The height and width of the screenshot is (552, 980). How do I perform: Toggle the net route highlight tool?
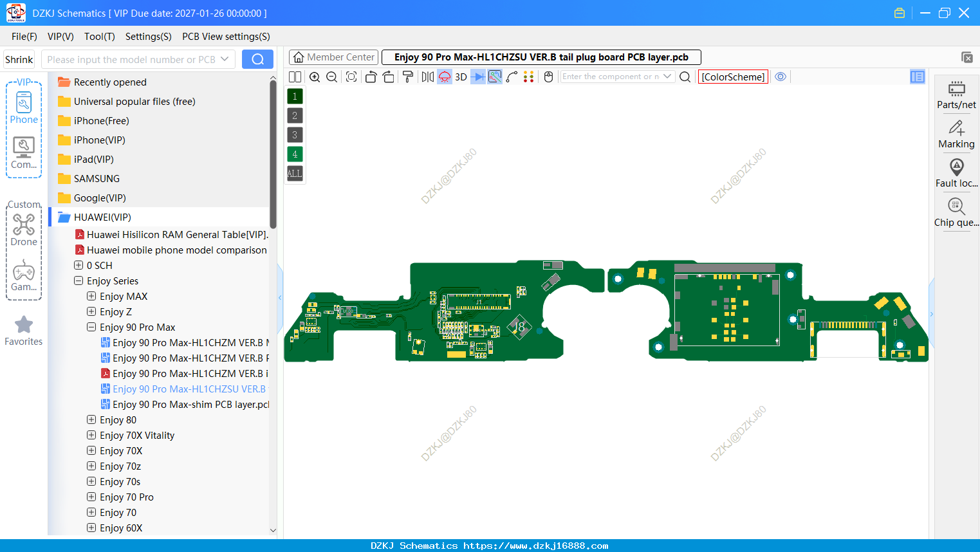point(495,77)
